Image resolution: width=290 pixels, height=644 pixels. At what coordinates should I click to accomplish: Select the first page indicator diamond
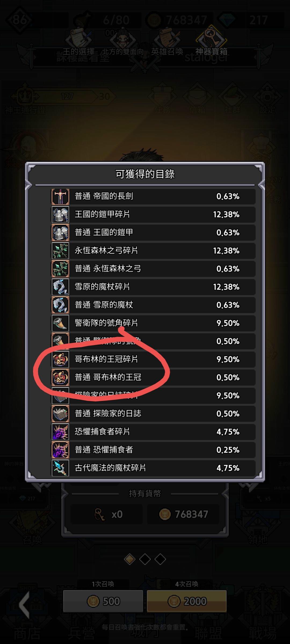[x=130, y=559]
